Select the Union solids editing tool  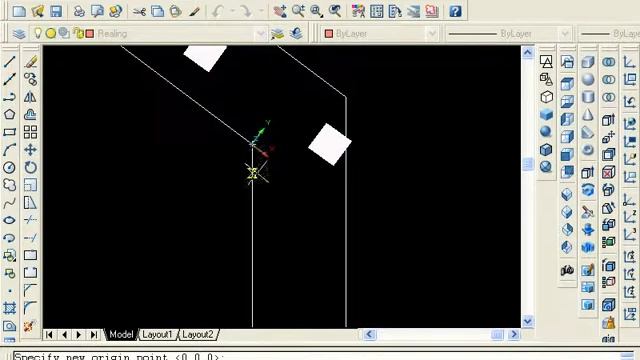(x=609, y=62)
